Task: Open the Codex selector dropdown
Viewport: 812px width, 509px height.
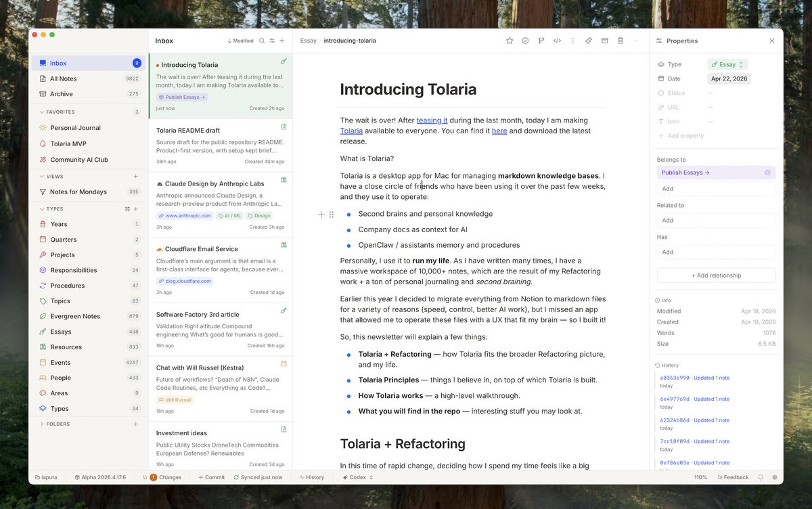Action: click(358, 477)
